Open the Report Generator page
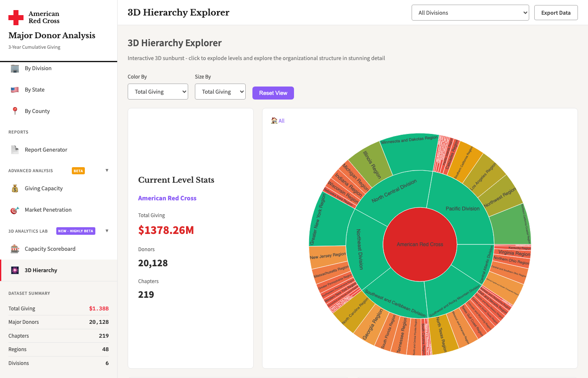Viewport: 588px width, 378px height. point(59,150)
